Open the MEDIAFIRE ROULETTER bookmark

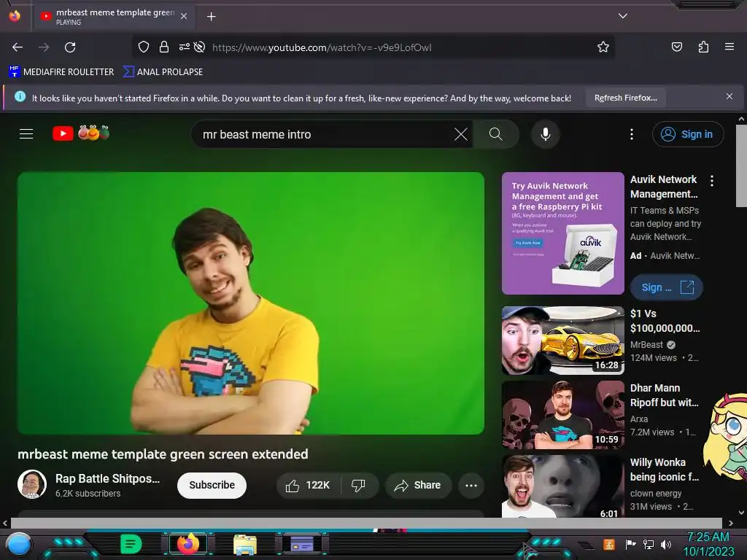[61, 72]
